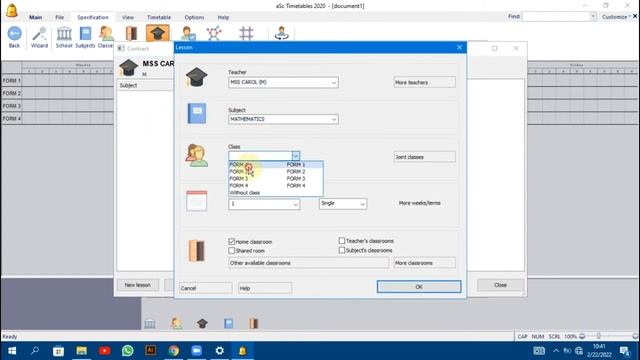Click FORM 3 row in timetable grid
The height and width of the screenshot is (360, 640).
coord(11,106)
